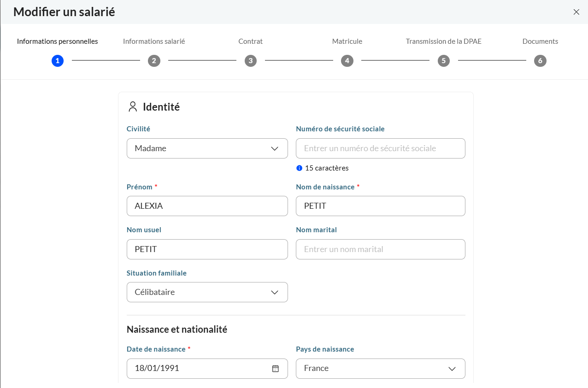Select the Documents step label
This screenshot has width=588, height=388.
pos(540,41)
